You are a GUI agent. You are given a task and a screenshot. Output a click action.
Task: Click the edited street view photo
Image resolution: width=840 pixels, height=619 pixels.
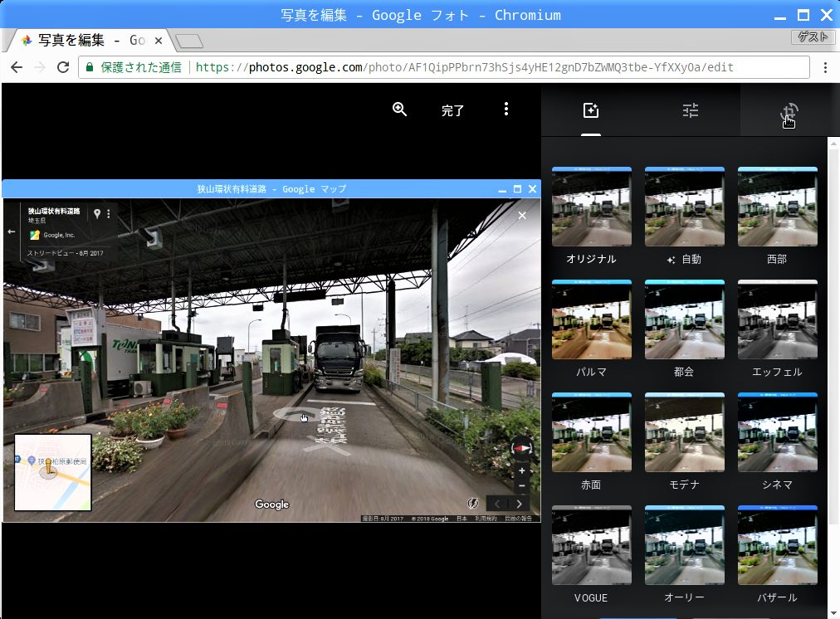pos(271,351)
